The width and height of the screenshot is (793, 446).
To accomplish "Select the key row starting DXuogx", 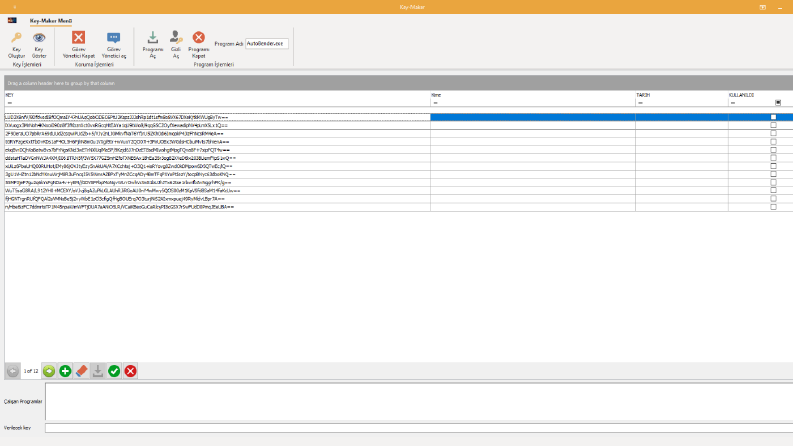I will 217,125.
